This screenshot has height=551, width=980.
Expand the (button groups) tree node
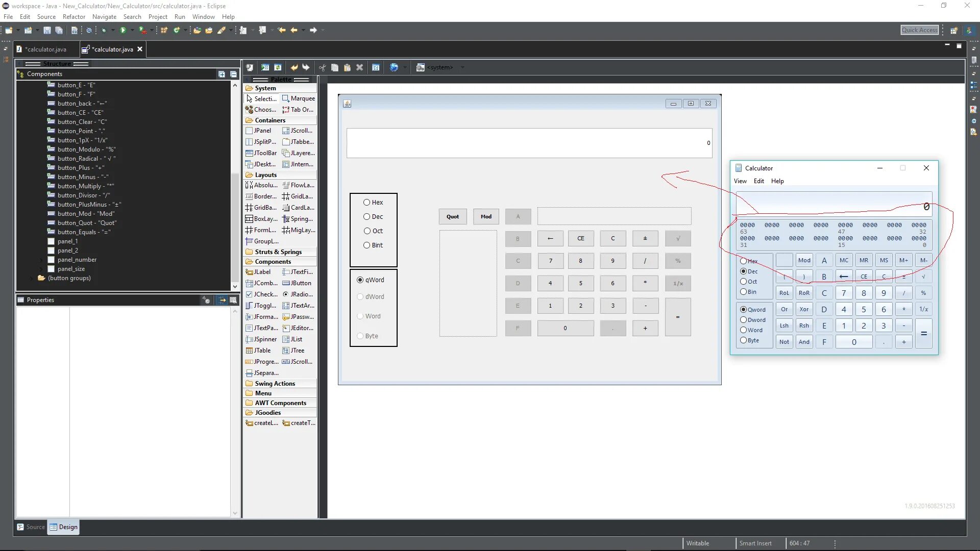[x=32, y=278]
